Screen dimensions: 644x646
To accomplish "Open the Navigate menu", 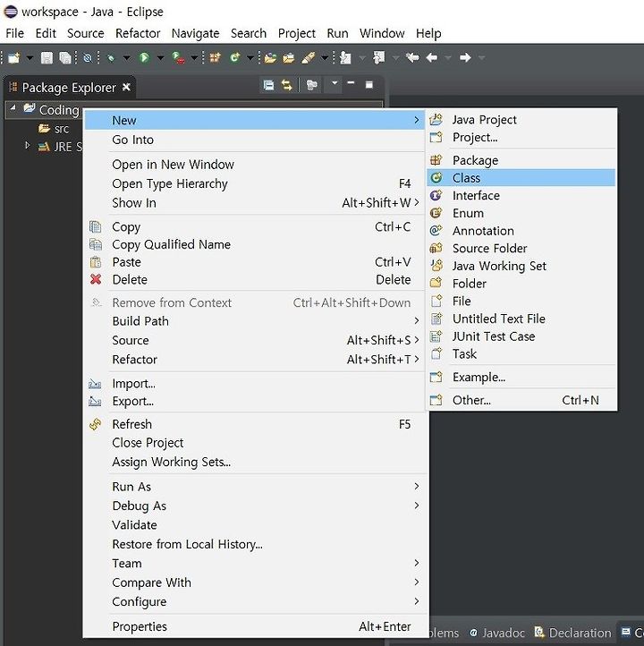I will [x=196, y=33].
